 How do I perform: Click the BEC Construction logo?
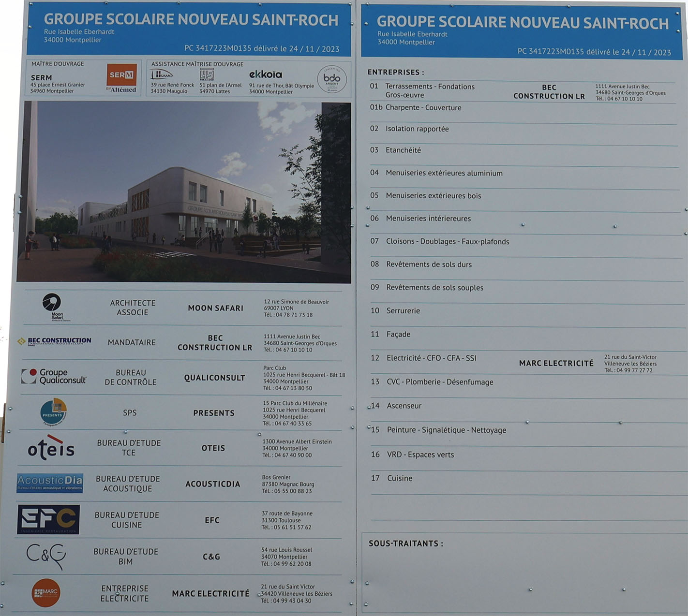pos(54,341)
